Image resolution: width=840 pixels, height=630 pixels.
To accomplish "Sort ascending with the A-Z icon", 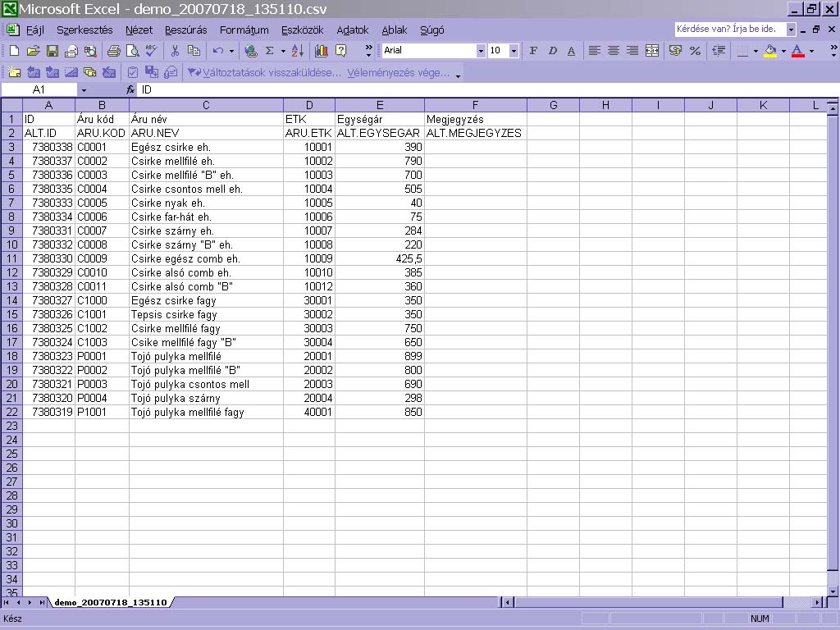I will pyautogui.click(x=297, y=51).
